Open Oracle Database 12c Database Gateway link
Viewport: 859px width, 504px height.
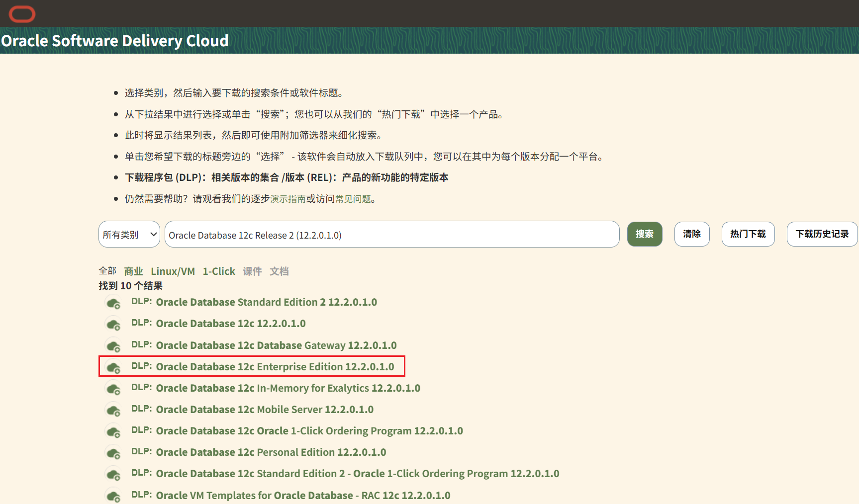pos(277,345)
